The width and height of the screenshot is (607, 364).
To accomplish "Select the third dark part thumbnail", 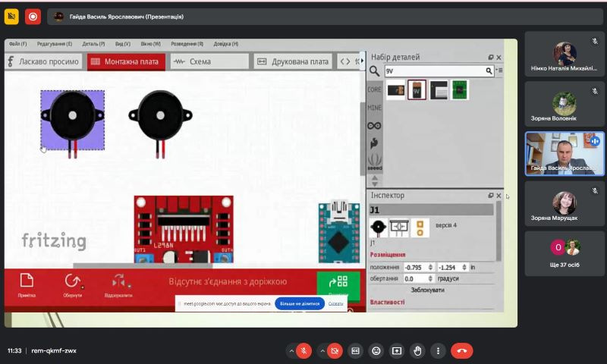I will [439, 90].
